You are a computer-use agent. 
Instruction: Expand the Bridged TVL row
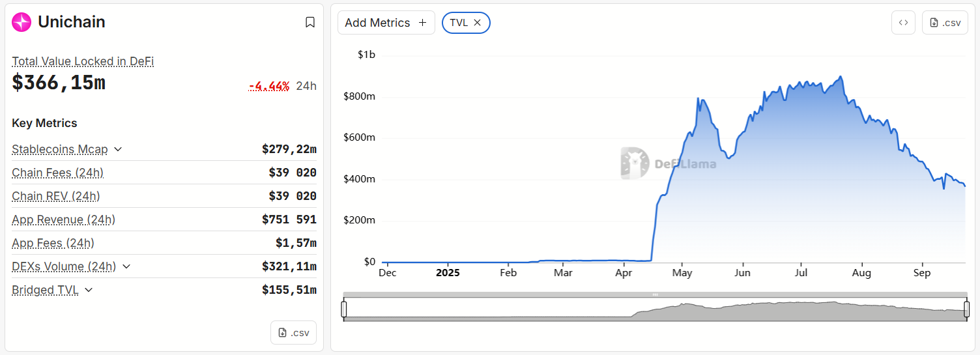click(x=89, y=290)
